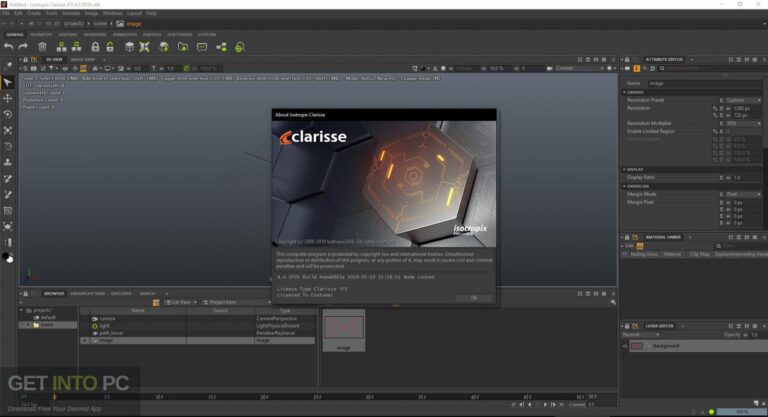
Task: Click OK in the About dialog
Action: (x=473, y=298)
